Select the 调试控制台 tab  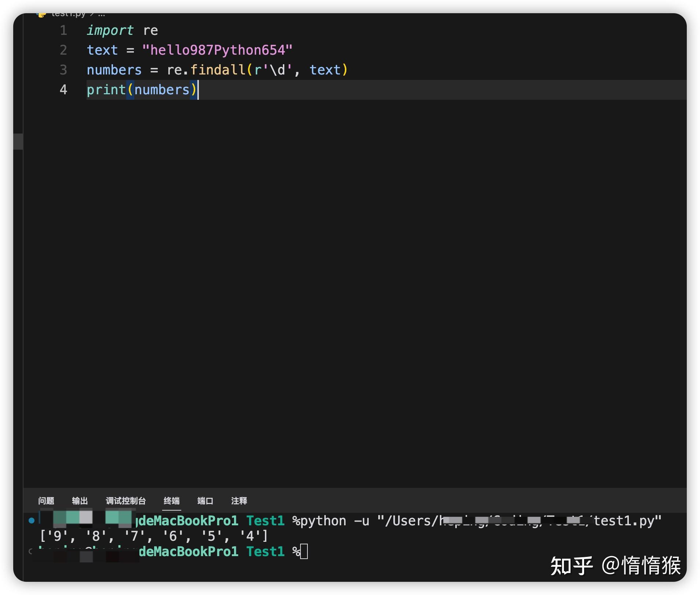125,501
